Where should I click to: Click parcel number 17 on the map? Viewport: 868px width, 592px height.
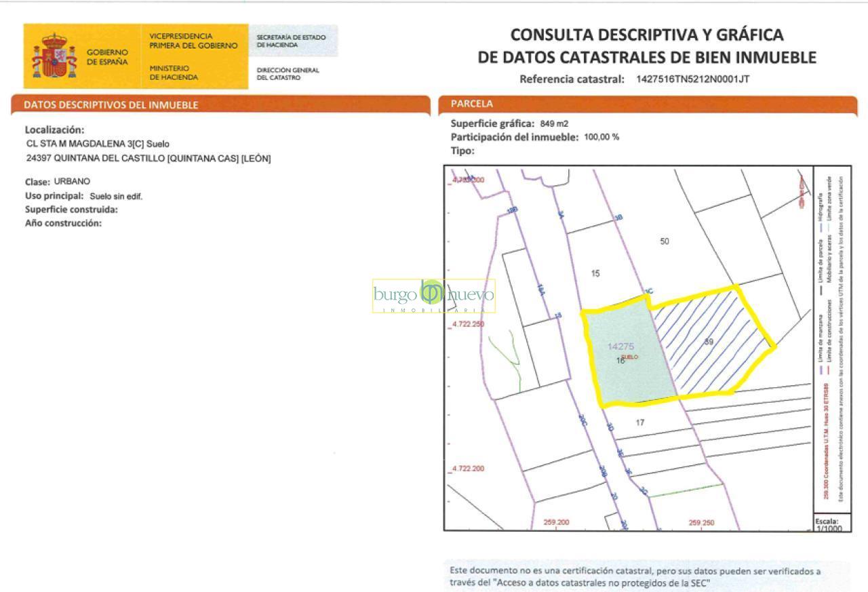pos(639,422)
